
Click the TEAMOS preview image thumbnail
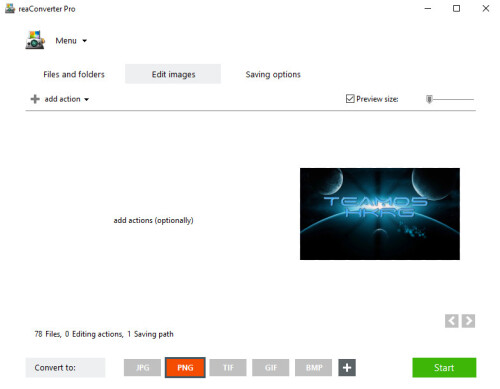coord(380,214)
